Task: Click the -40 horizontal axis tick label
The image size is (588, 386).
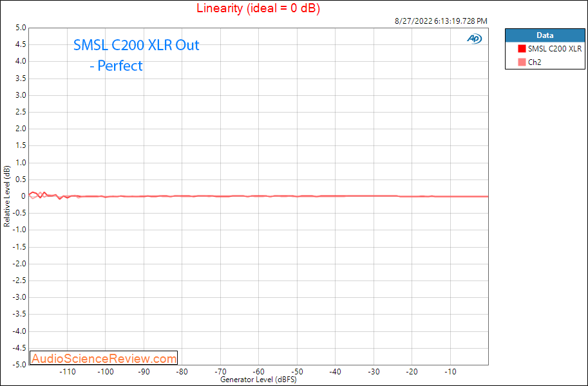Action: pos(336,372)
